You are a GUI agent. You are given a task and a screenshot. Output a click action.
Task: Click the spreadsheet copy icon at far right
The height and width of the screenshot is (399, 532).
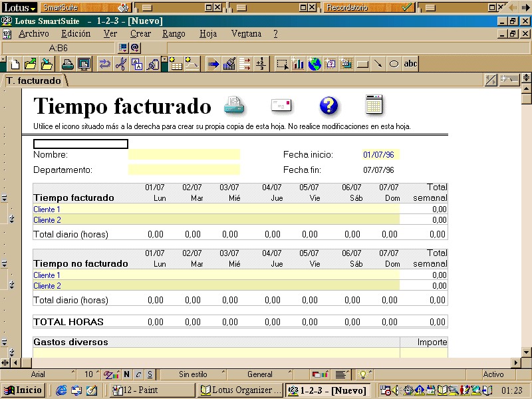374,104
